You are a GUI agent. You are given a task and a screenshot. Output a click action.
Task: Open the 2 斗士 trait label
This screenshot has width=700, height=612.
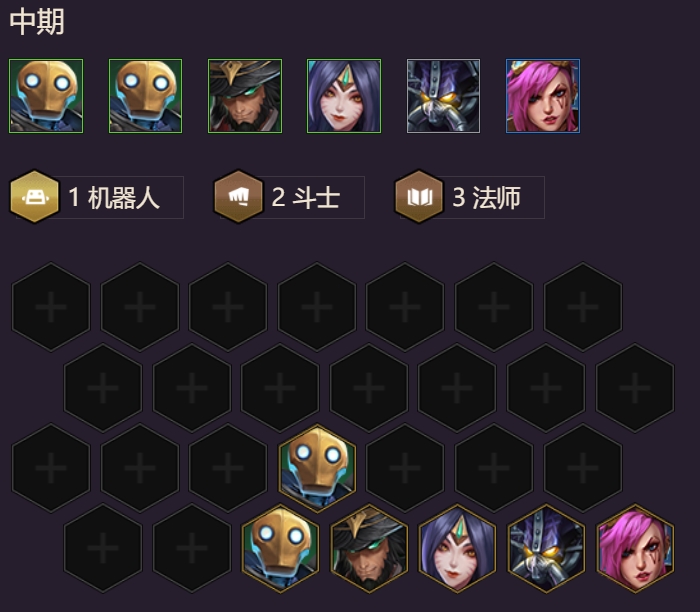pyautogui.click(x=306, y=197)
